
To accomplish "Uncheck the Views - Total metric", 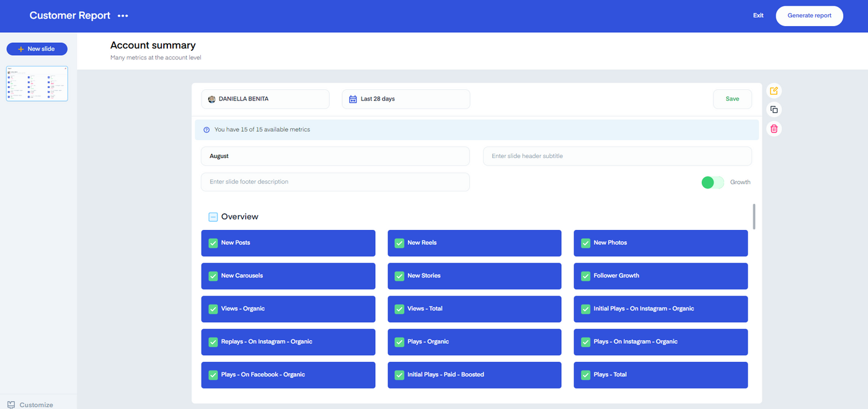I will click(x=399, y=309).
